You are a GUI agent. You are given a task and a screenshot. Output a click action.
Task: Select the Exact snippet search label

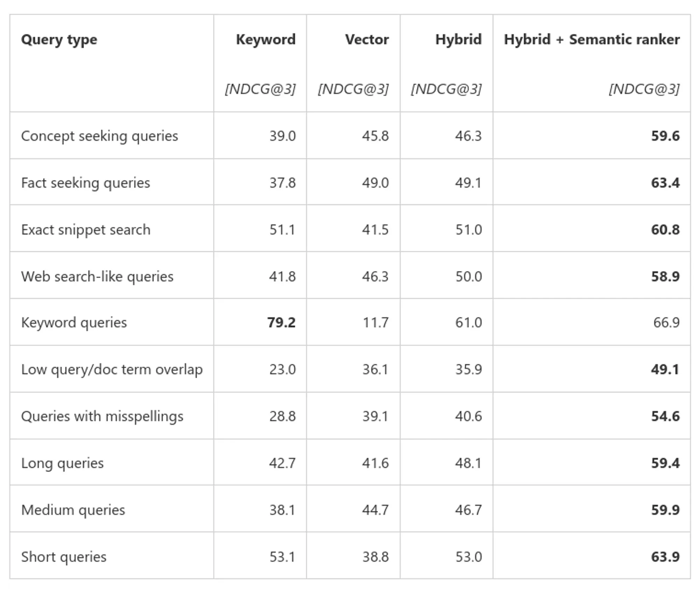(x=86, y=230)
